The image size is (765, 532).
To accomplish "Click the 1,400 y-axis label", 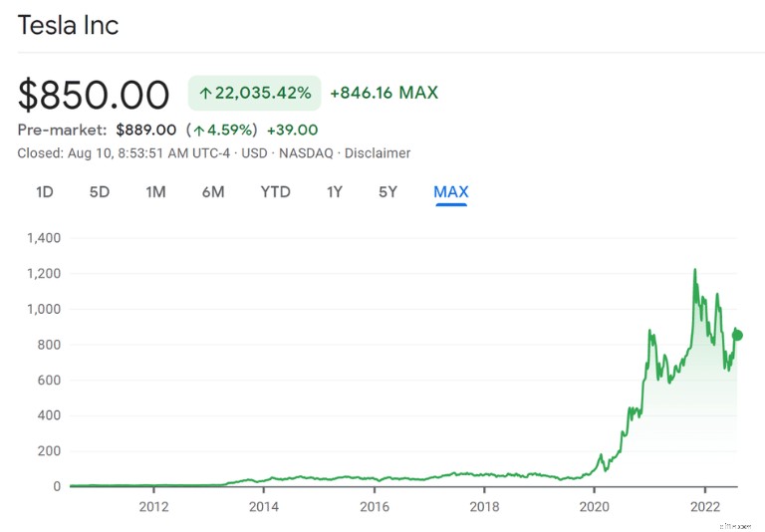I will (x=44, y=238).
